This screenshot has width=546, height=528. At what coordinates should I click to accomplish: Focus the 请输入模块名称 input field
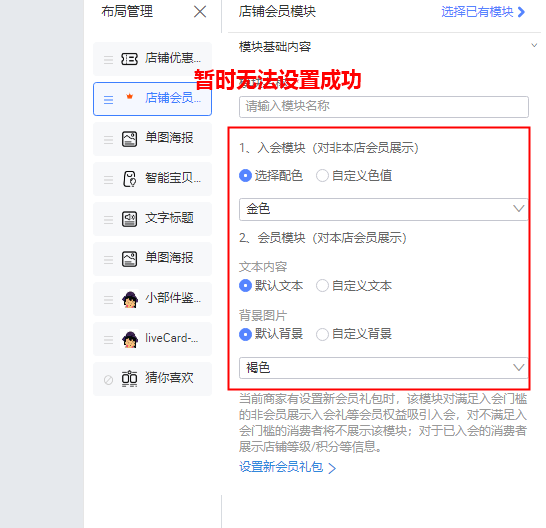(x=384, y=107)
